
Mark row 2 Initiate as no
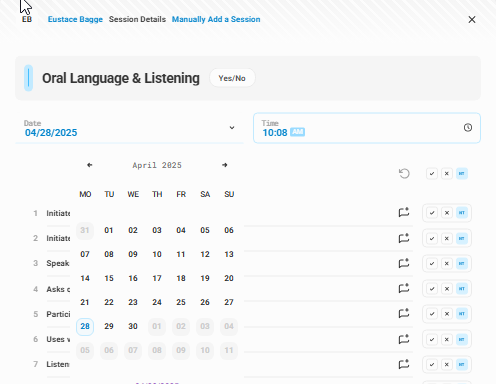click(x=447, y=238)
